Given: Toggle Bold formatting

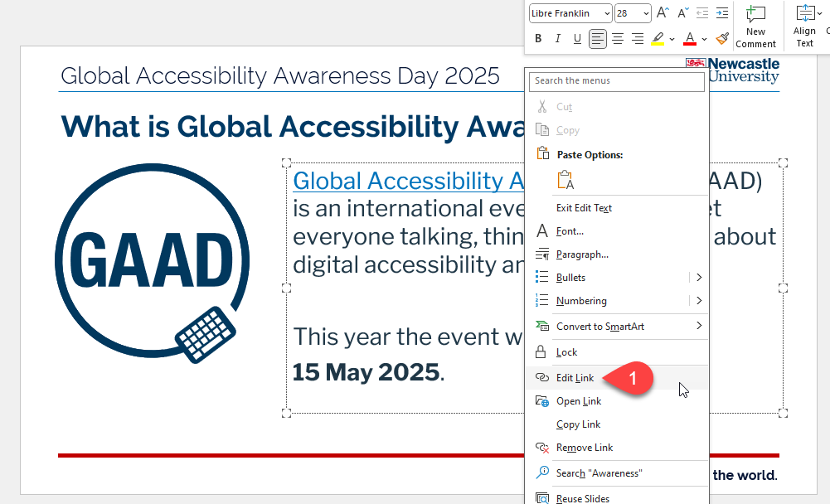Looking at the screenshot, I should pos(538,39).
